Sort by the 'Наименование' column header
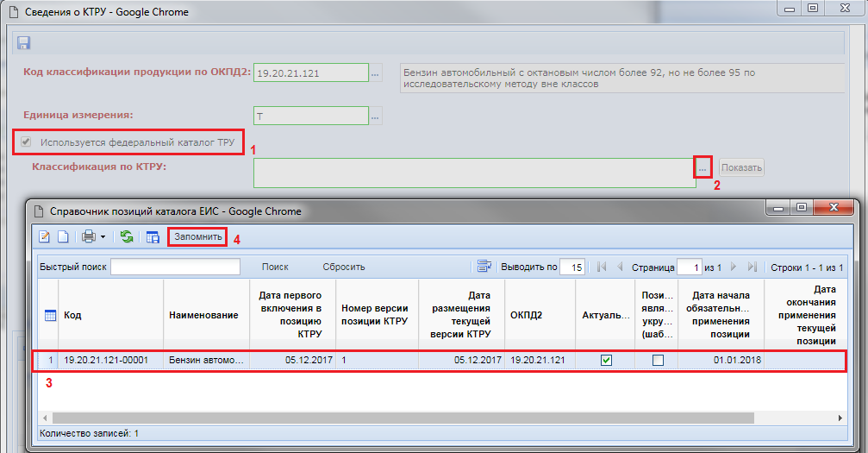This screenshot has height=453, width=868. 203,316
